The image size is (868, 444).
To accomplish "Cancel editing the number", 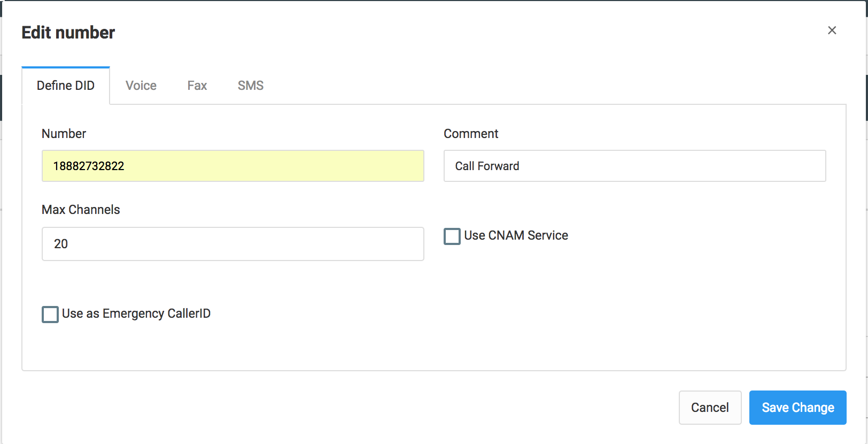I will click(710, 408).
